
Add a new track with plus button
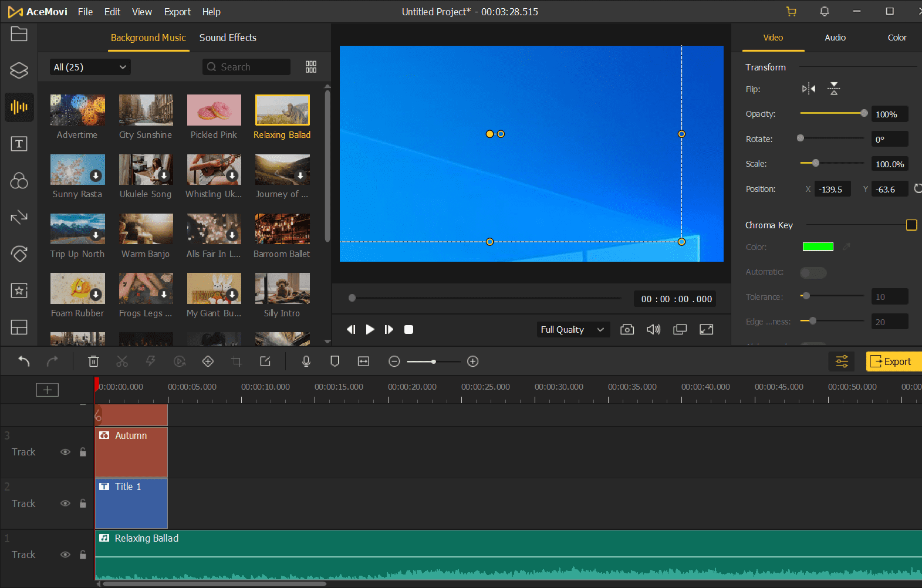(47, 390)
